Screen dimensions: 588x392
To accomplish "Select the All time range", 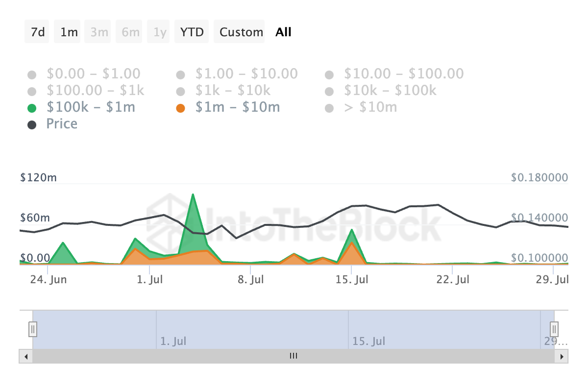I will 283,32.
